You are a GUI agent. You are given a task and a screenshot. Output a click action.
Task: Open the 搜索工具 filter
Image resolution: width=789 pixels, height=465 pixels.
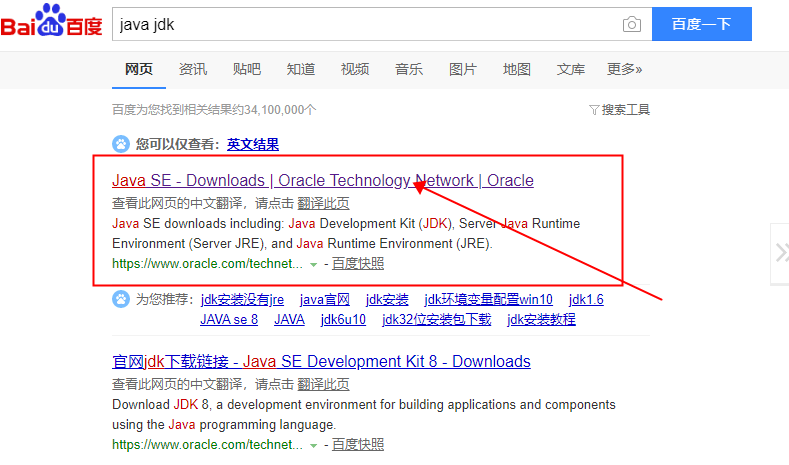click(619, 110)
